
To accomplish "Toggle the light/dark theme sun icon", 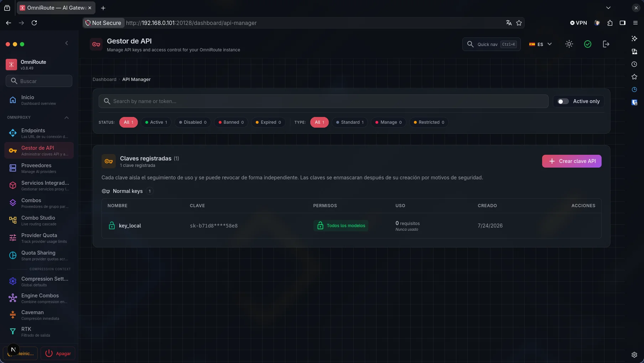I will [569, 44].
